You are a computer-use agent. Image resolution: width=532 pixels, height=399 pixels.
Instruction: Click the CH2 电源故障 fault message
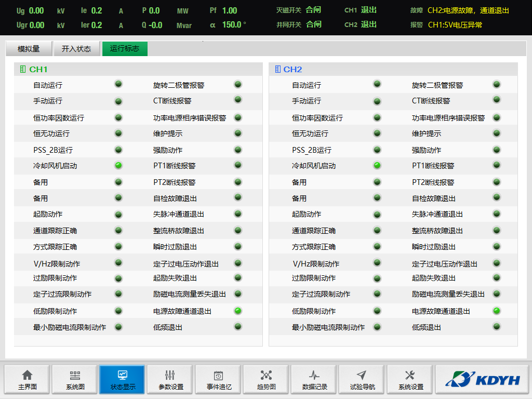tap(468, 10)
